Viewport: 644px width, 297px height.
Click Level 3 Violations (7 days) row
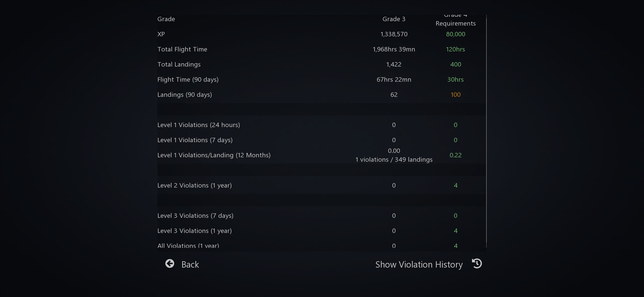click(x=321, y=216)
